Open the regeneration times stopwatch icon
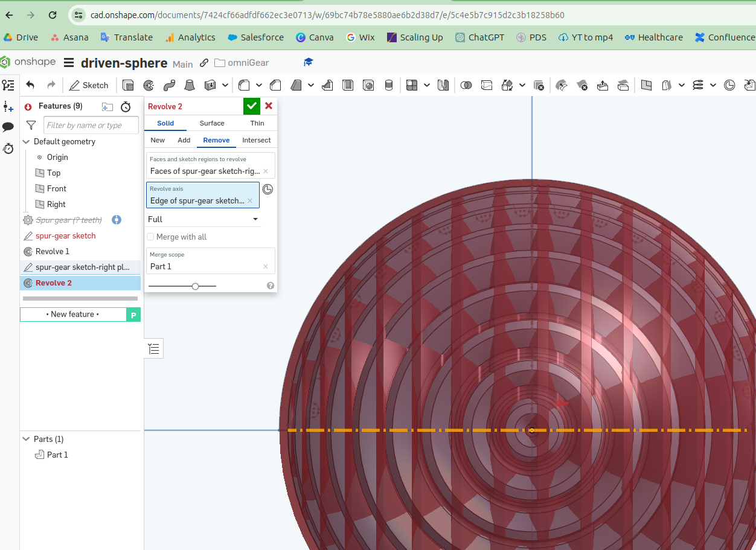756x550 pixels. (x=126, y=107)
